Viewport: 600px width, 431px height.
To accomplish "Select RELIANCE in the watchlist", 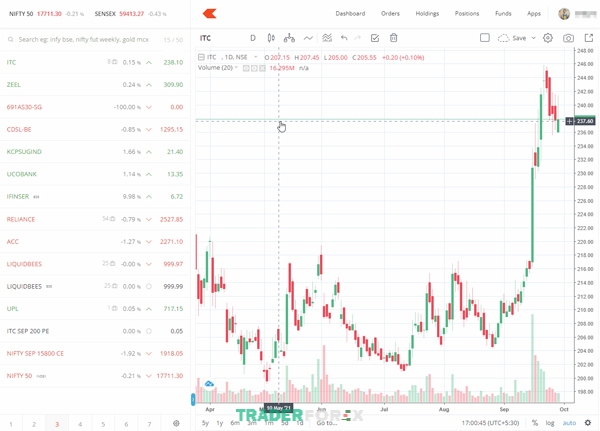I will (x=95, y=219).
